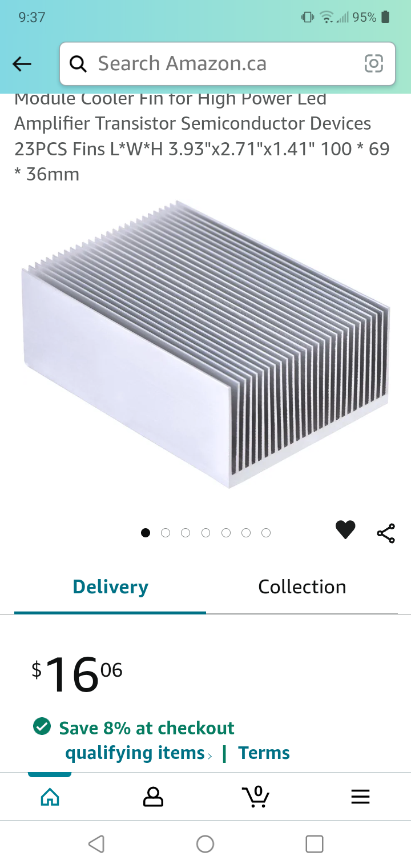Go to Home tab icon

tap(50, 796)
